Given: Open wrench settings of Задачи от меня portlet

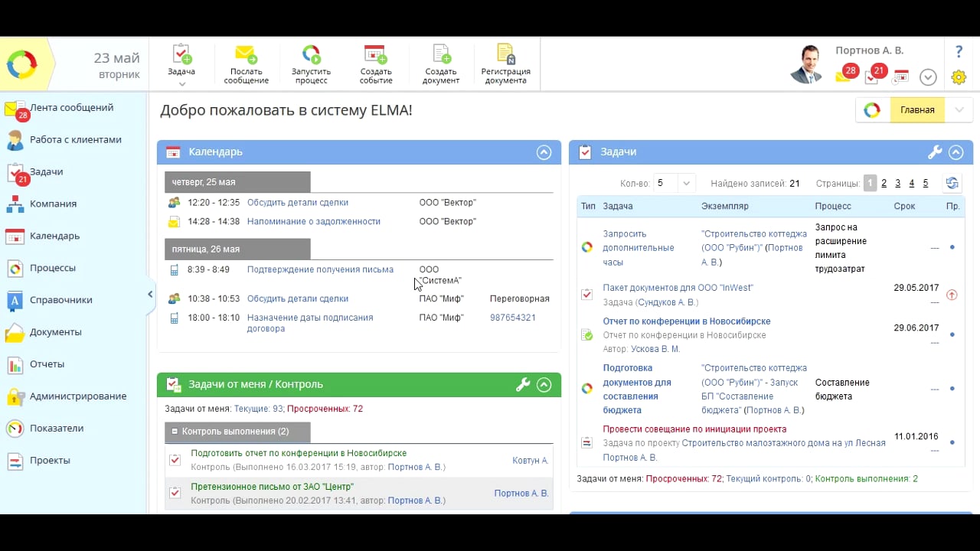Looking at the screenshot, I should [523, 385].
